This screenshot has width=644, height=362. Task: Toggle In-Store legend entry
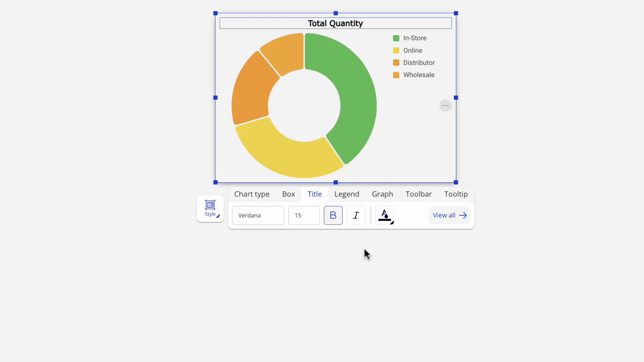pos(415,38)
